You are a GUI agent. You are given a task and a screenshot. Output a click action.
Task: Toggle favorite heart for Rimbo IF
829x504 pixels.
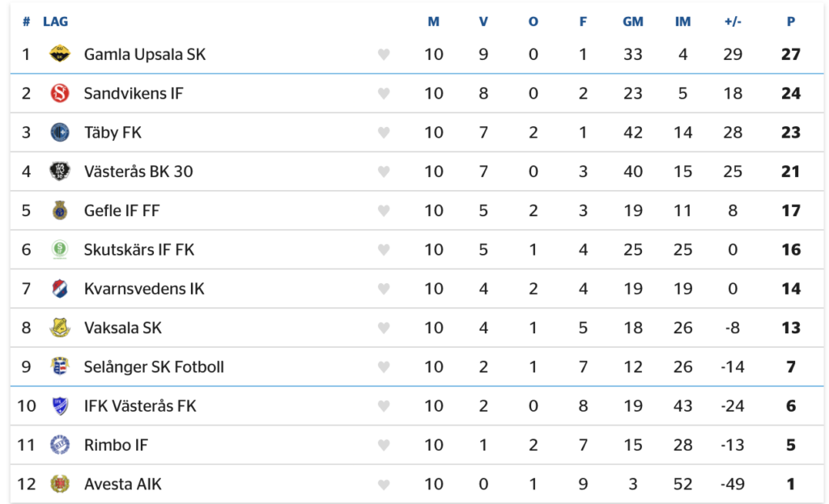pos(384,445)
